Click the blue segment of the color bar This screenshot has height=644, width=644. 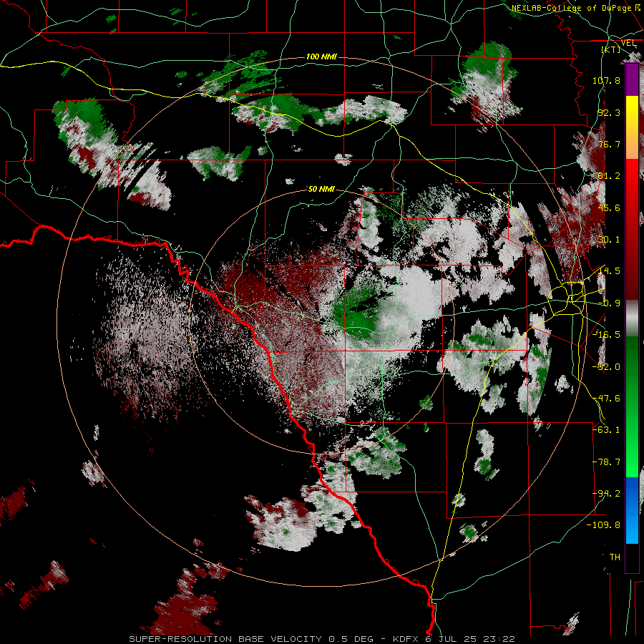[x=632, y=510]
